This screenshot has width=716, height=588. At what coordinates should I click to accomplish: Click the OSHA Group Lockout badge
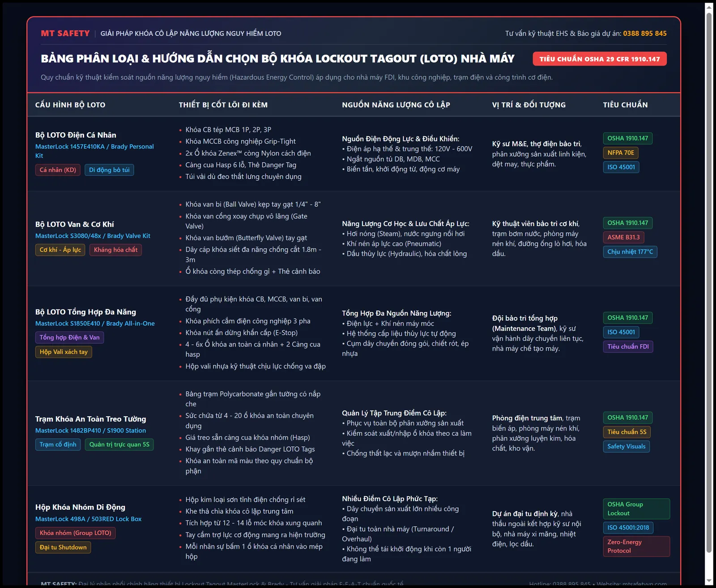pyautogui.click(x=636, y=509)
